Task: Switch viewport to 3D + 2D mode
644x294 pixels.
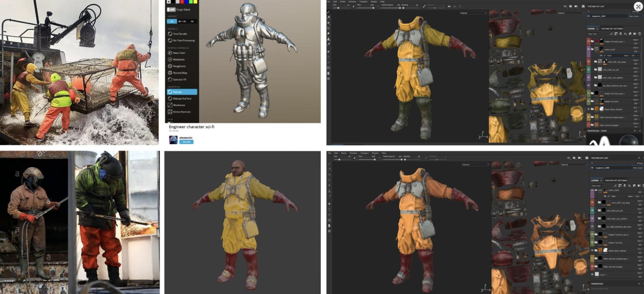Action: pos(182,21)
